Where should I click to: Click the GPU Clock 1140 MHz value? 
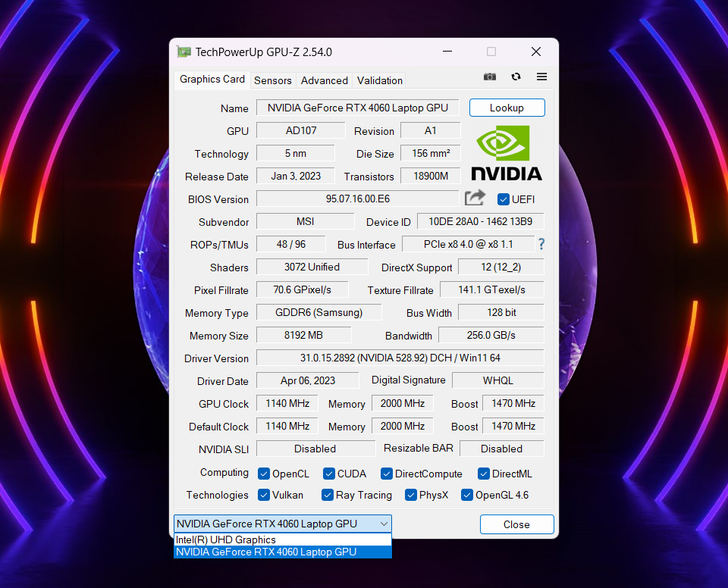click(287, 403)
